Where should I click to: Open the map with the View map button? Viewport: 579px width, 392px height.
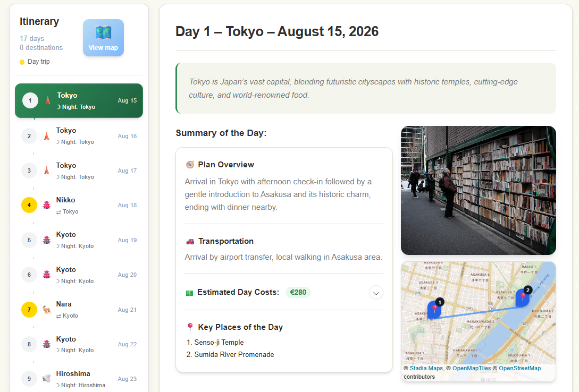103,38
